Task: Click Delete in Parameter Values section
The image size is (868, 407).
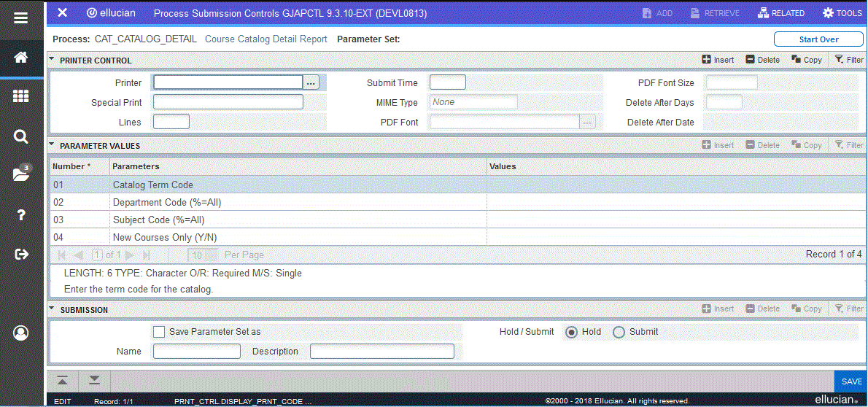Action: pyautogui.click(x=762, y=145)
